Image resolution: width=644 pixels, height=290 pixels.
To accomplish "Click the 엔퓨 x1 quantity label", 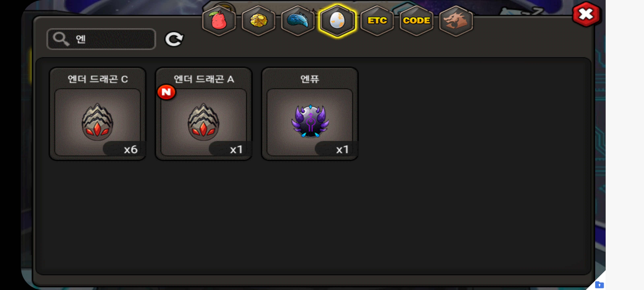I will 342,149.
